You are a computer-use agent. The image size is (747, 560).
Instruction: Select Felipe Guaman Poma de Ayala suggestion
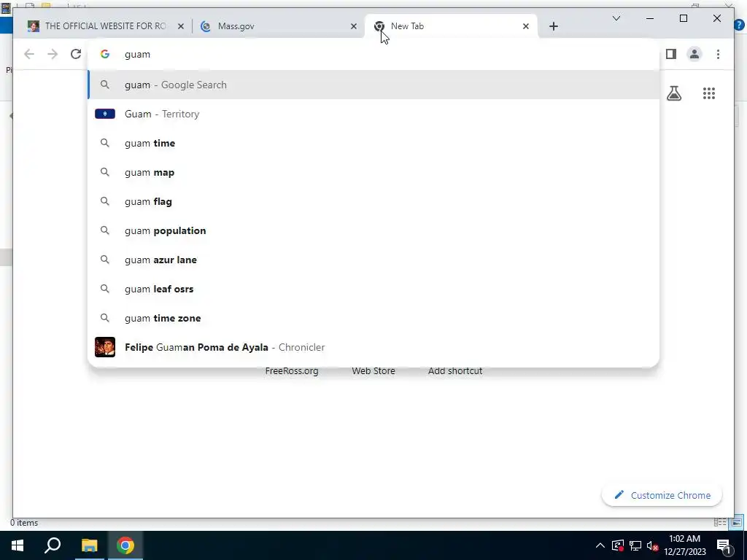pyautogui.click(x=374, y=347)
